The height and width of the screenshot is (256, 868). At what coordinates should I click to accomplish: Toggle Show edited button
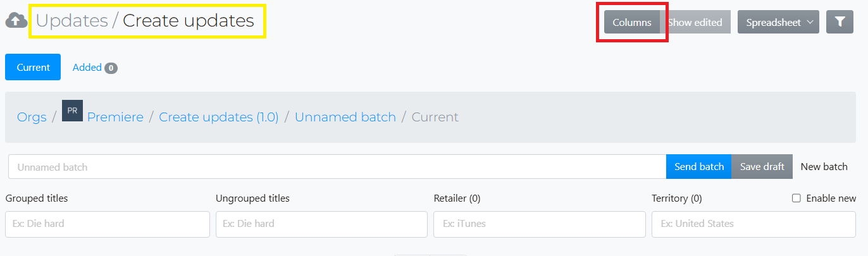pyautogui.click(x=695, y=22)
